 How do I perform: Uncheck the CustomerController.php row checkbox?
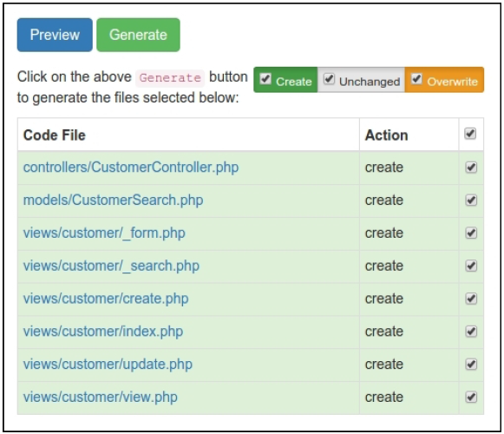471,168
